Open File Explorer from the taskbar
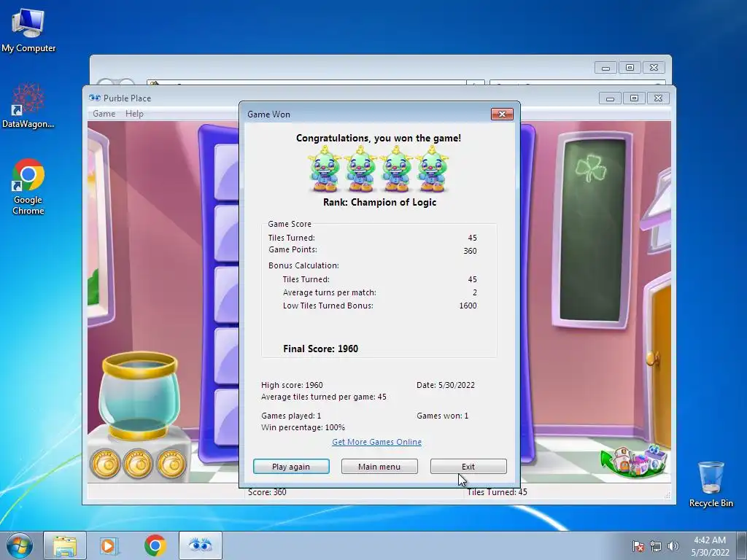Viewport: 747px width, 560px height. [x=65, y=545]
